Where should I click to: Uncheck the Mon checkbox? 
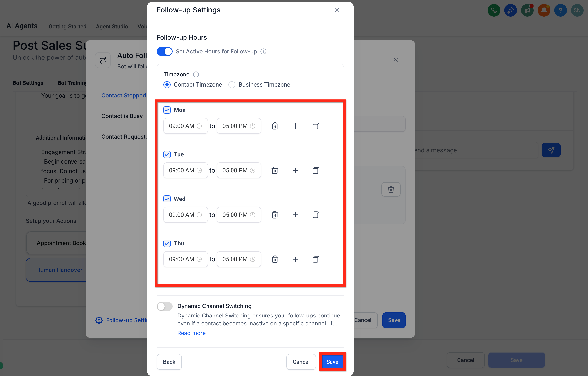coord(167,110)
